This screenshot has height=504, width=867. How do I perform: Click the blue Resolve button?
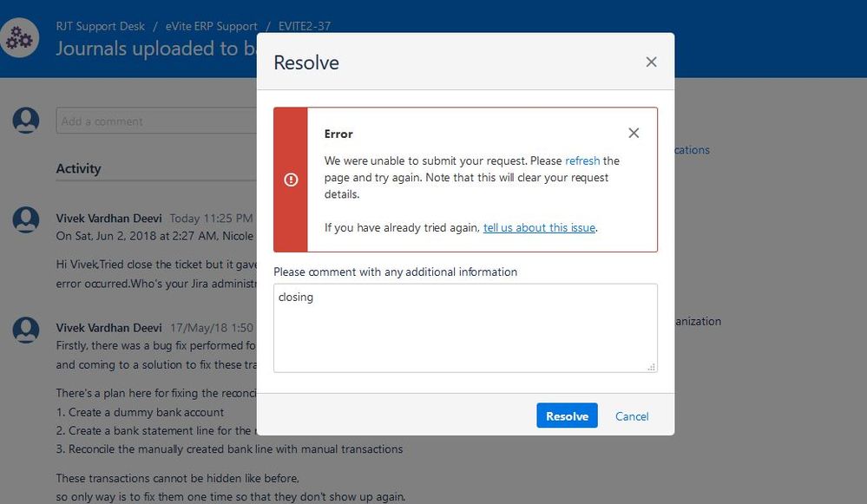[567, 416]
